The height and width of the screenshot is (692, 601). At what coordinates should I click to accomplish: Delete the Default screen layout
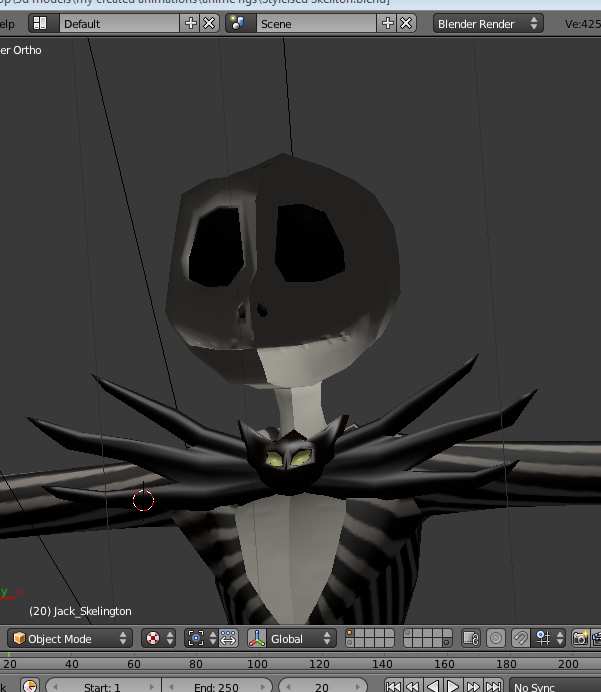click(x=210, y=23)
